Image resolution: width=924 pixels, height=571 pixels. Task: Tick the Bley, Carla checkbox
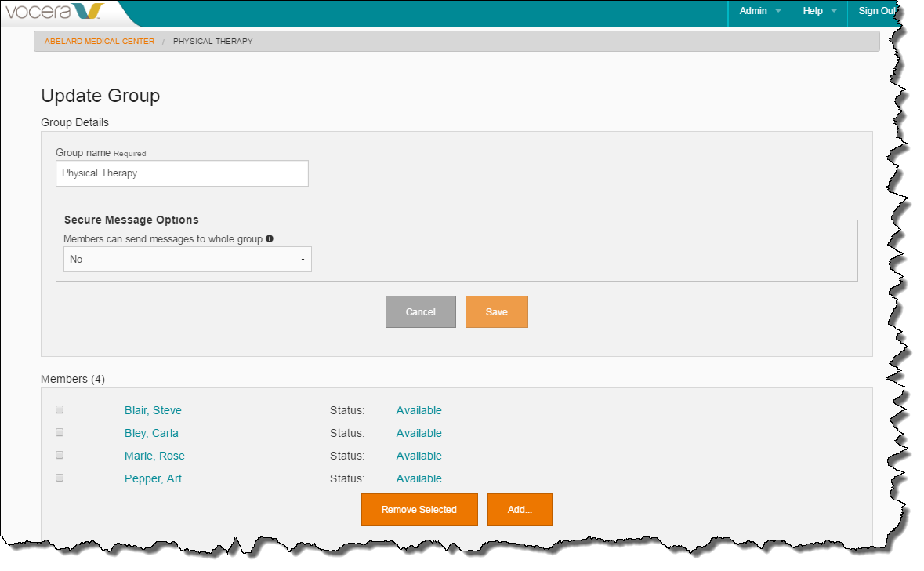(x=60, y=432)
